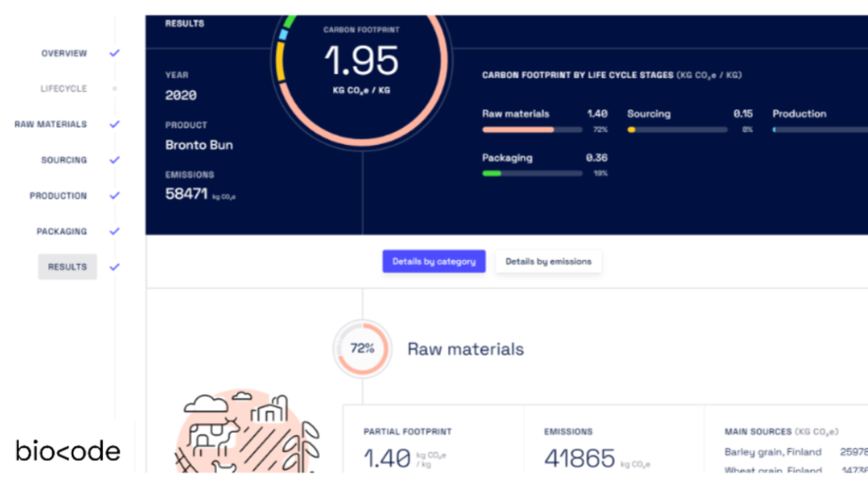Screen dimensions: 868x488
Task: Switch to Details by category view
Action: pos(434,262)
